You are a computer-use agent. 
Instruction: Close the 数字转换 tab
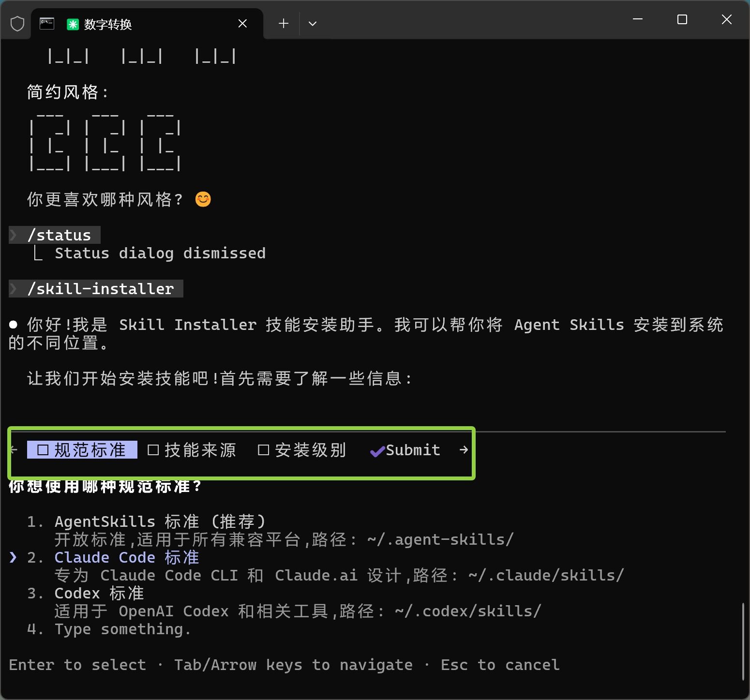243,24
